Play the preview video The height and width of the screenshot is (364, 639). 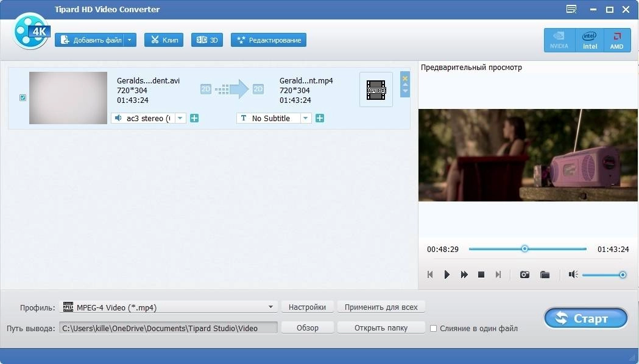[x=447, y=275]
